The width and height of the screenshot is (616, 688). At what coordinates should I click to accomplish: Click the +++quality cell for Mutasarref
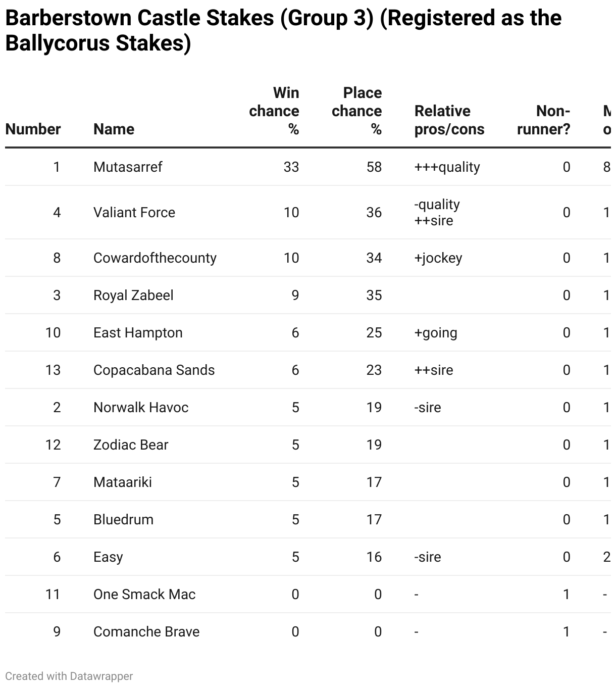[x=447, y=167]
